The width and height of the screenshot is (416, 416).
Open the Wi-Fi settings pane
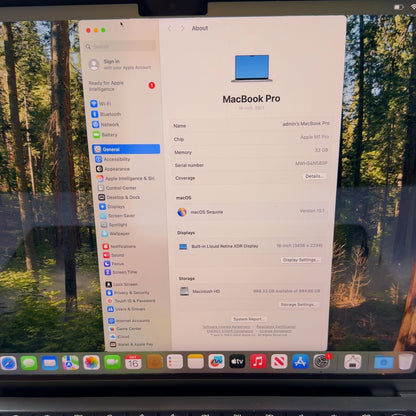pyautogui.click(x=101, y=104)
